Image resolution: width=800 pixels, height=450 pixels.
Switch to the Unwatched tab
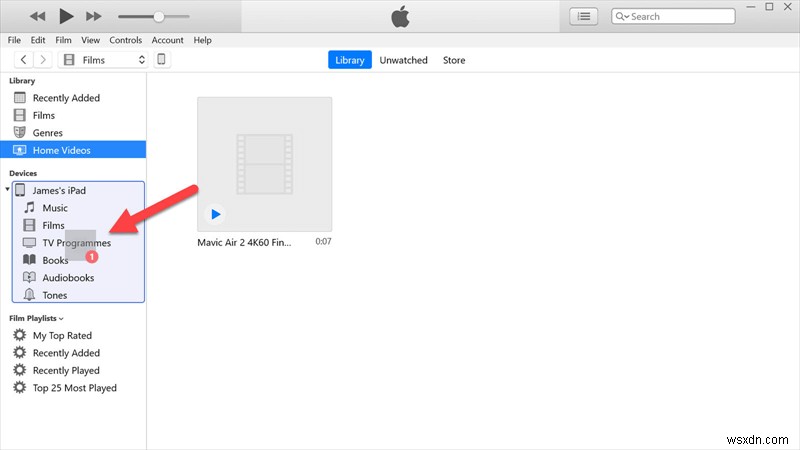point(403,60)
